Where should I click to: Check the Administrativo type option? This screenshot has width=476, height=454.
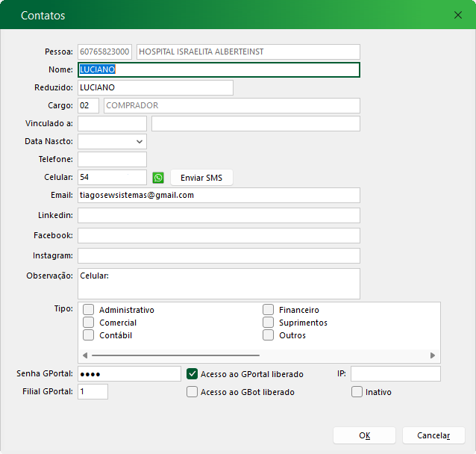[89, 310]
